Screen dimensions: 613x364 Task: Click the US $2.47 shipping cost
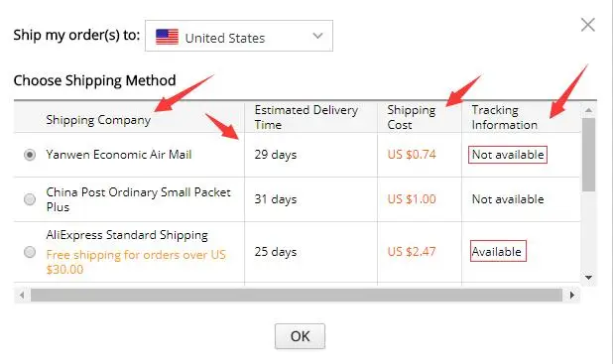[x=412, y=251]
